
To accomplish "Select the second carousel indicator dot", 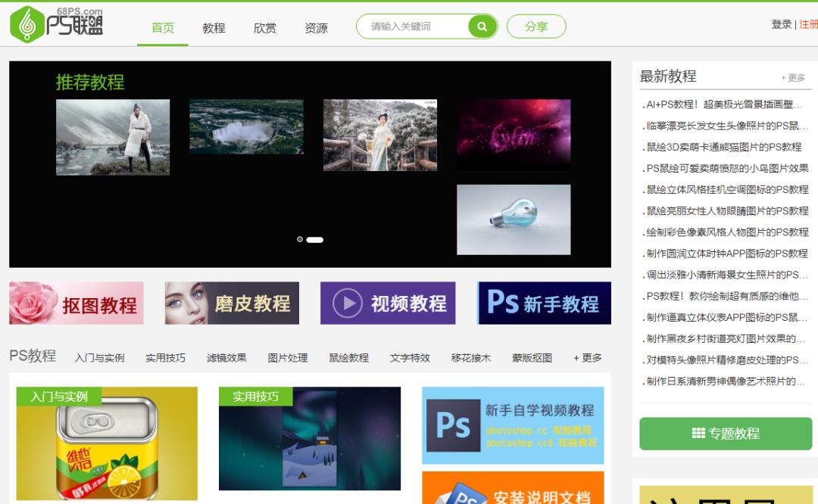I will [x=314, y=239].
